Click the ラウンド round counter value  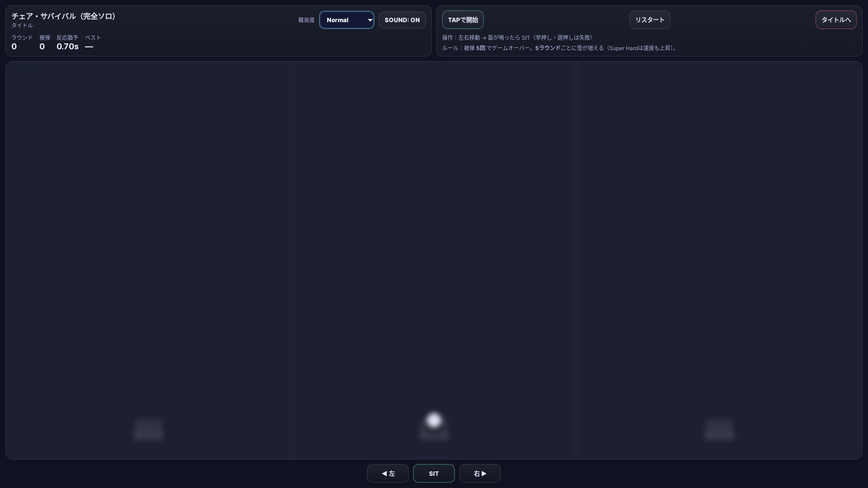point(14,47)
